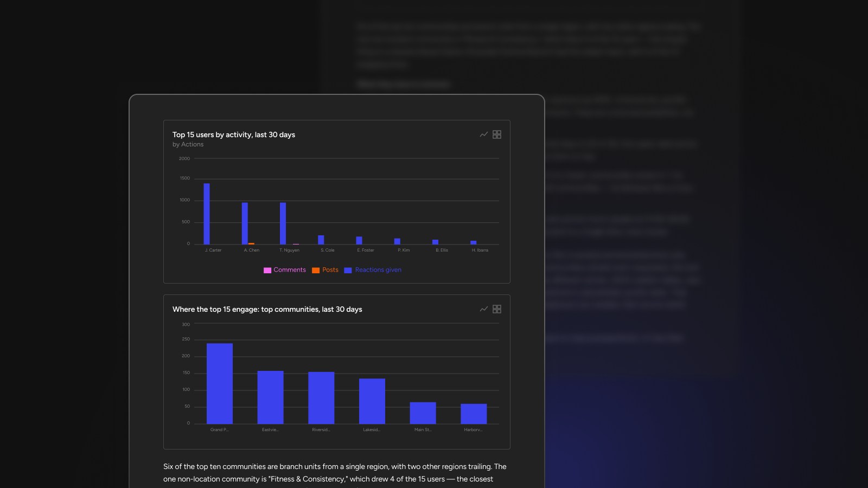Image resolution: width=868 pixels, height=488 pixels.
Task: Select the E. Foster bar
Action: click(x=359, y=240)
